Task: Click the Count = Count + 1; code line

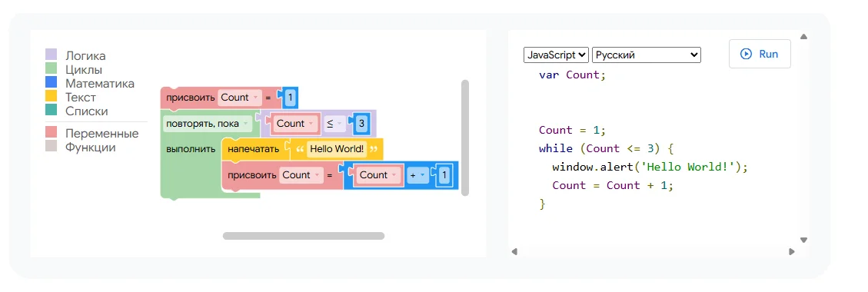Action: pyautogui.click(x=613, y=185)
